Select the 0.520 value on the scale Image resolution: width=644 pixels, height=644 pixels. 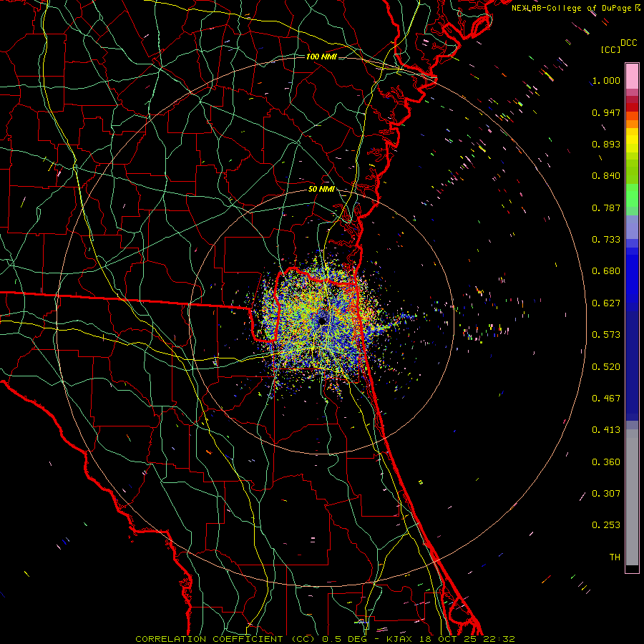(606, 367)
